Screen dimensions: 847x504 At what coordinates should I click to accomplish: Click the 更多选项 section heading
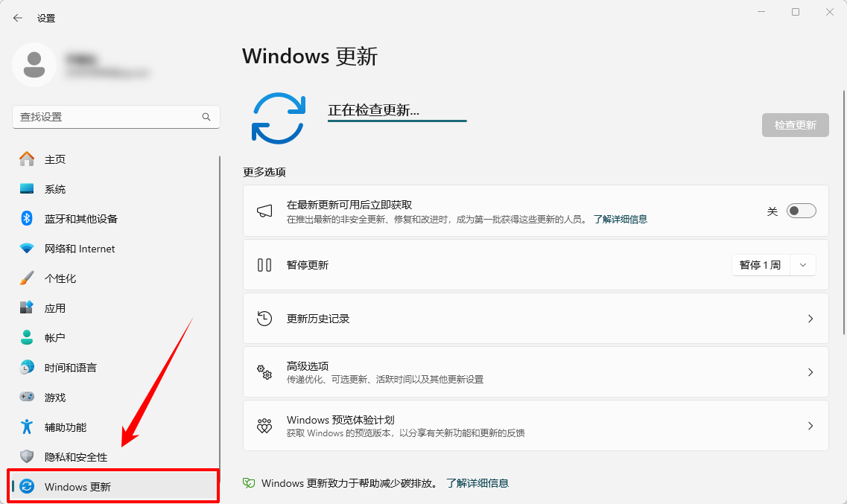pos(264,172)
